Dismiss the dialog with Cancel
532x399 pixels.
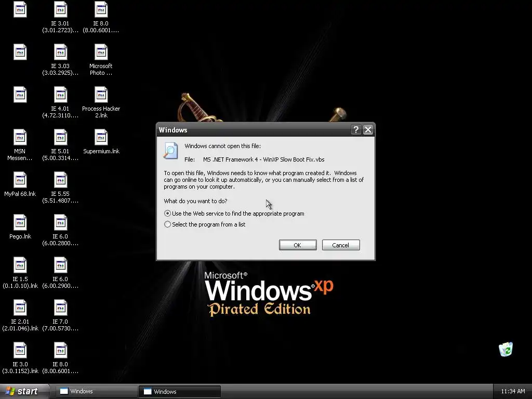click(x=341, y=245)
